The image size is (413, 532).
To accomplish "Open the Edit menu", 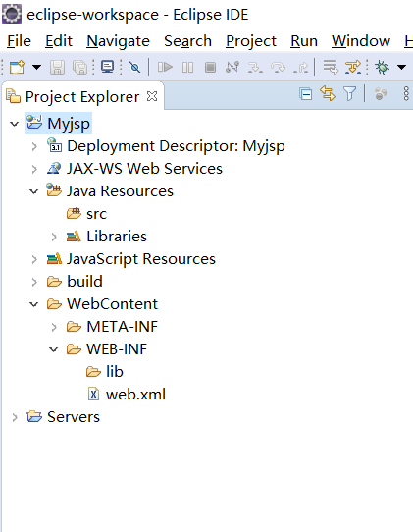I will [x=59, y=41].
